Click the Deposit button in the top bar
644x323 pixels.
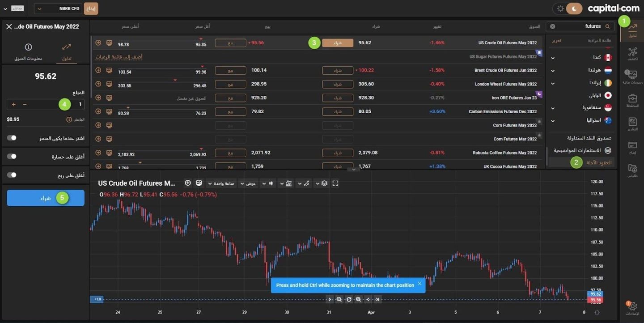(x=91, y=8)
